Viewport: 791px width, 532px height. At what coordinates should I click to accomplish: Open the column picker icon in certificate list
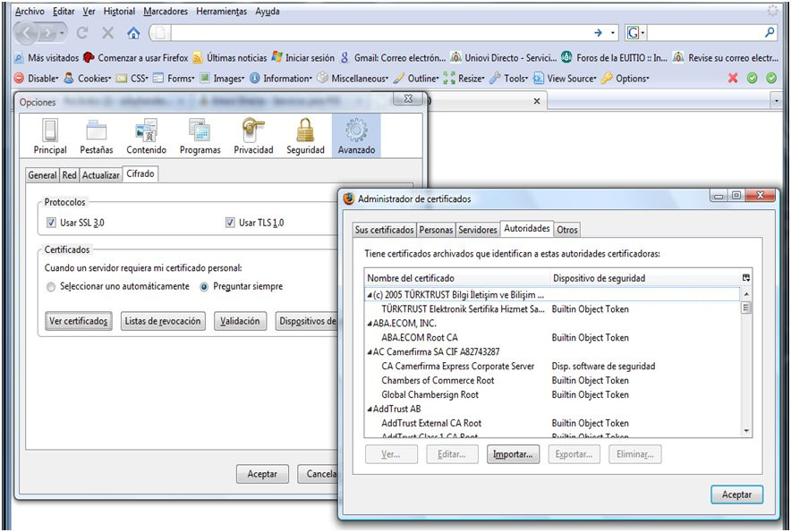tap(746, 278)
